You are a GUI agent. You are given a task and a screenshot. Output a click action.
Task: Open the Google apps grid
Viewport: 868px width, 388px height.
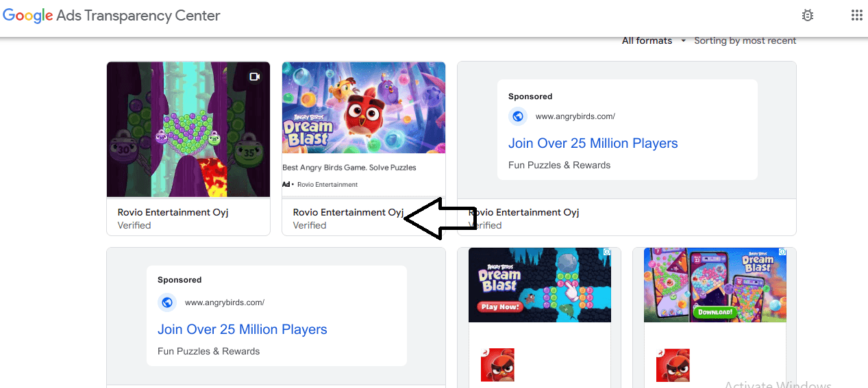pos(856,15)
